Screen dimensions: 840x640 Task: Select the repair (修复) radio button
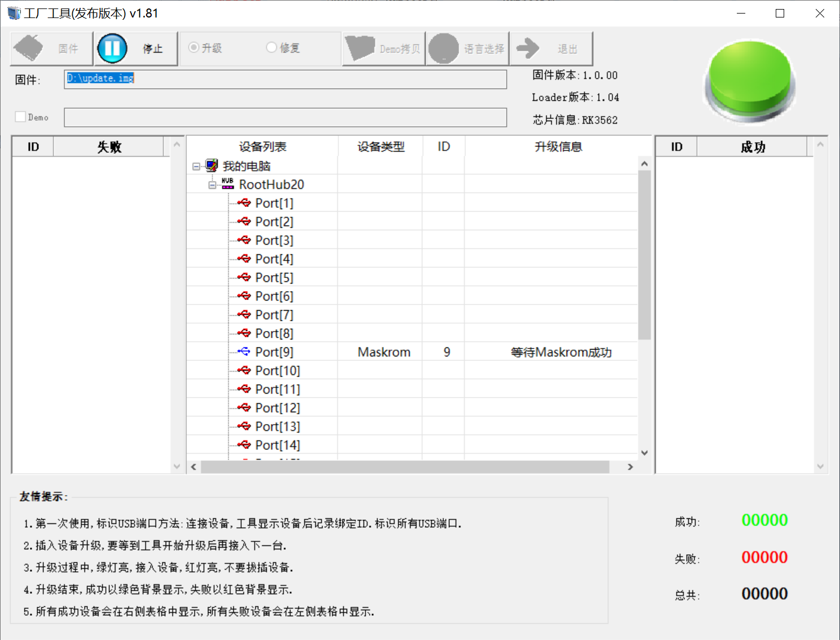click(271, 48)
